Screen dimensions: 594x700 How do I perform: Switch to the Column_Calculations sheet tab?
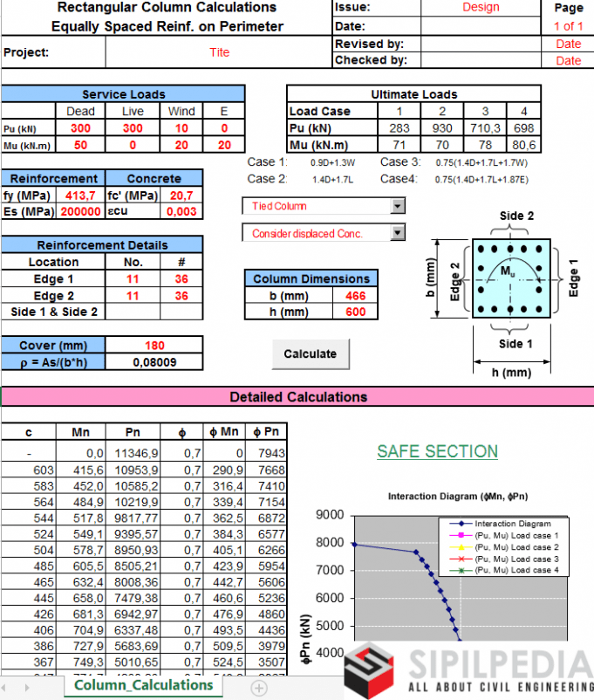[143, 685]
